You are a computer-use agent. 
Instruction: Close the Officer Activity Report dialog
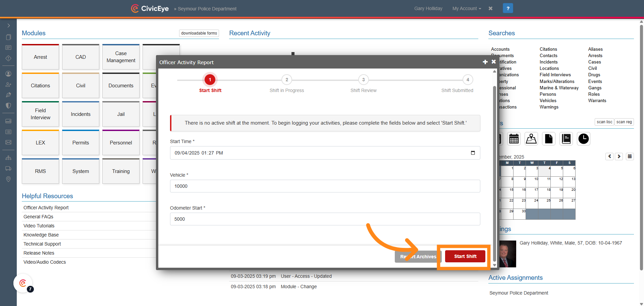494,62
